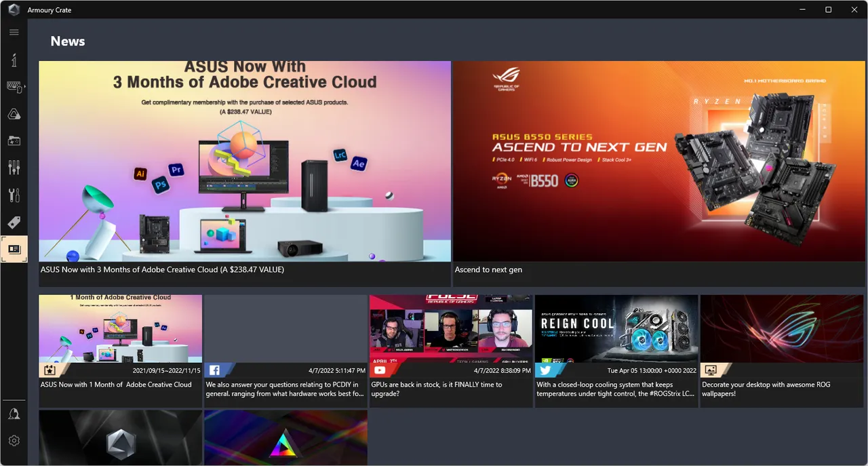Click the 'Ascend to next gen' caption

click(488, 270)
